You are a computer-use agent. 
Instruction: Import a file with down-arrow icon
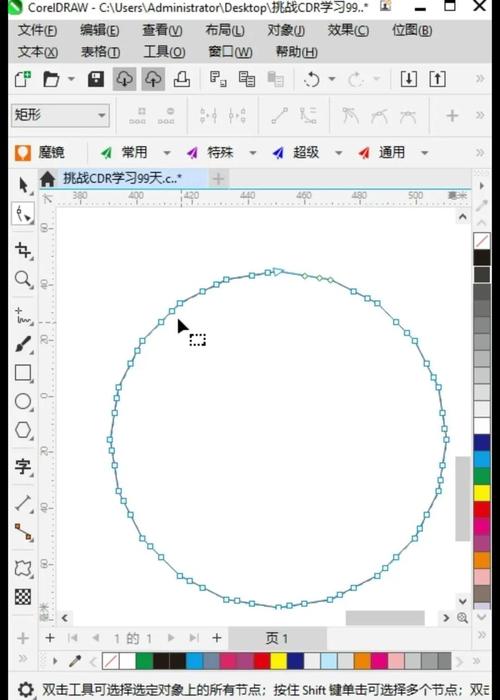[408, 79]
